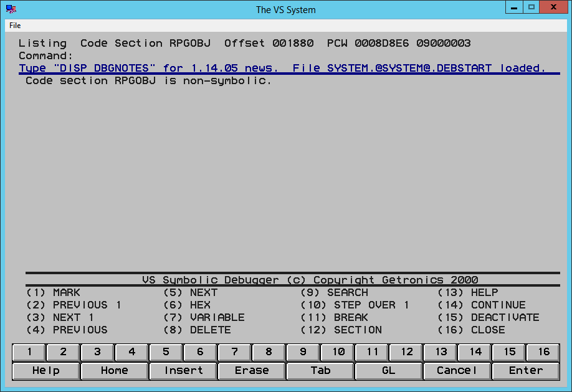Click the "(1) MARK" menu text
Image resolution: width=572 pixels, height=392 pixels.
click(53, 293)
